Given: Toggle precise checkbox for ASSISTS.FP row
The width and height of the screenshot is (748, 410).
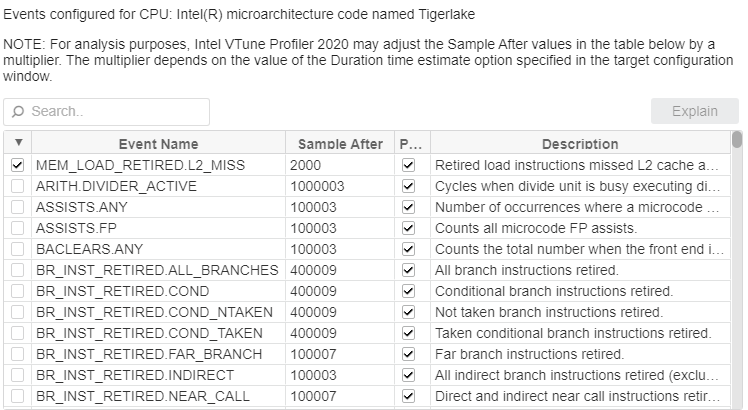Looking at the screenshot, I should pyautogui.click(x=407, y=228).
